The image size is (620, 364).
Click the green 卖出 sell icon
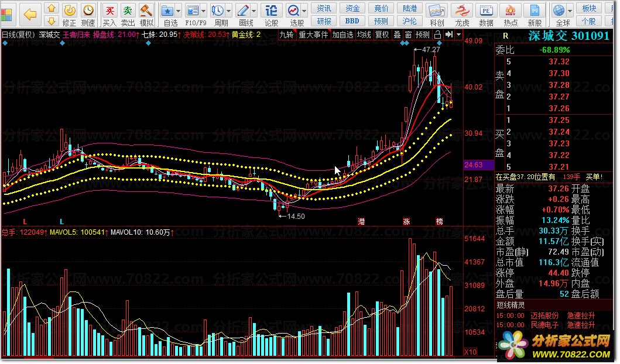click(128, 11)
